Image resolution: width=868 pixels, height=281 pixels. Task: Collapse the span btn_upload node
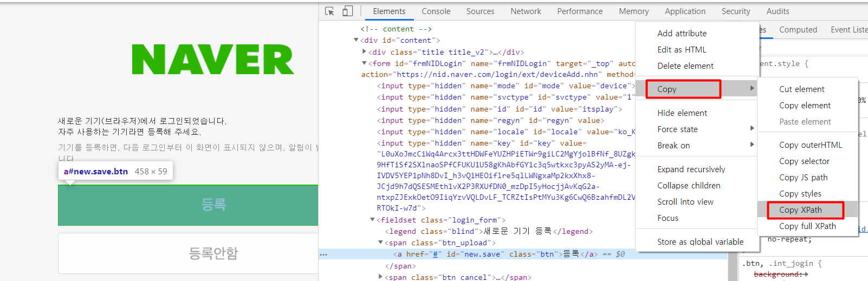(x=380, y=243)
